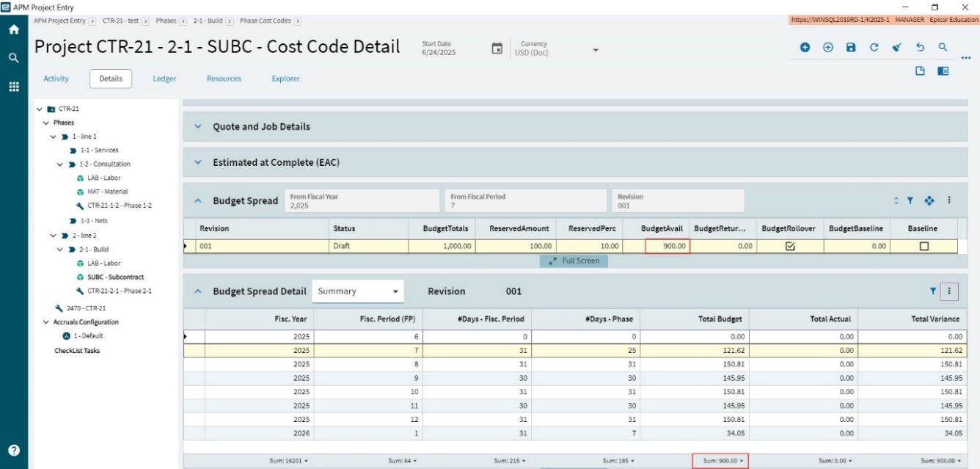Click the BudgetAvail cell 900.00

click(x=668, y=247)
